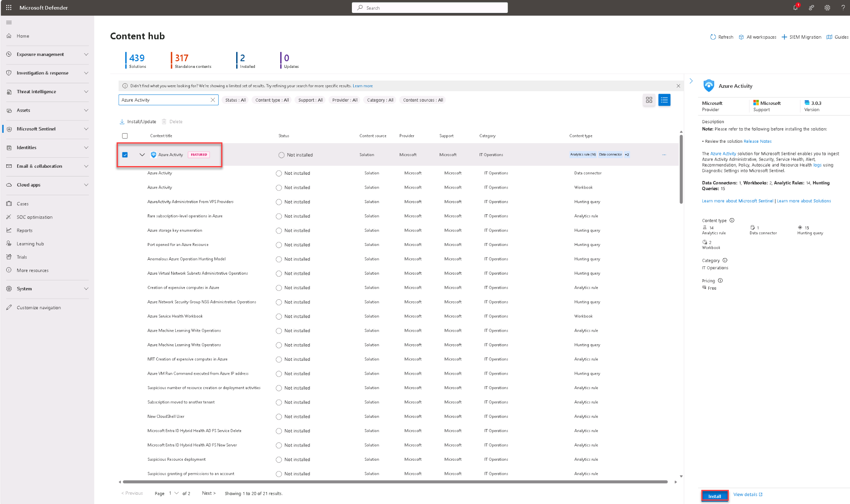Open Guides
This screenshot has height=504, width=850.
[x=838, y=37]
